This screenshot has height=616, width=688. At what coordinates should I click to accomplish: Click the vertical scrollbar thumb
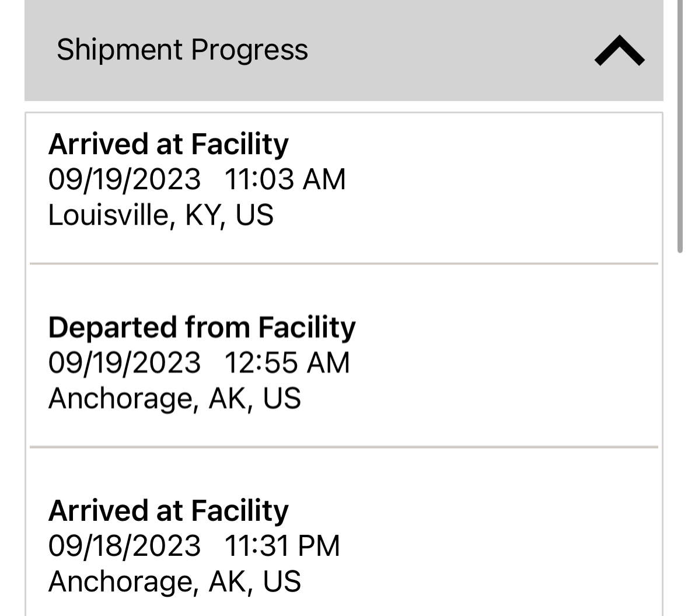(680, 127)
